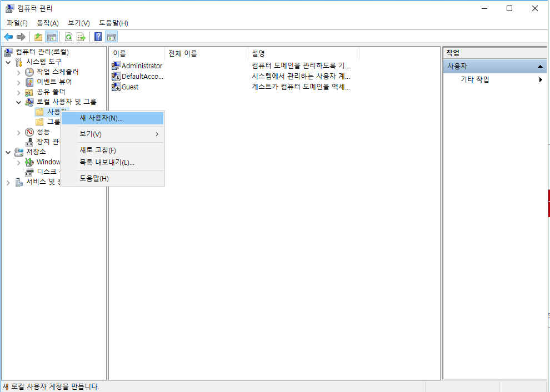Click the Refresh toolbar icon
Image resolution: width=550 pixels, height=392 pixels.
coord(69,37)
